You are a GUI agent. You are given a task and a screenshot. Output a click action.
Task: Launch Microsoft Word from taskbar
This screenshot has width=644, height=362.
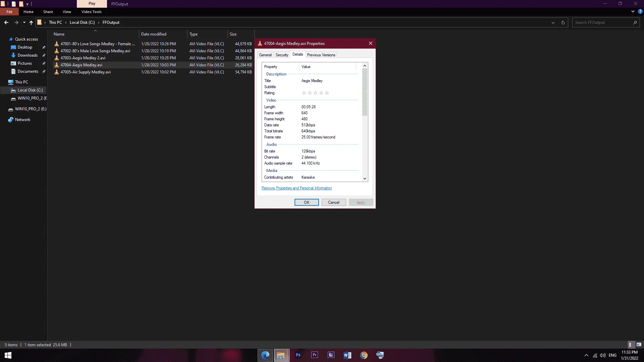coord(347,355)
